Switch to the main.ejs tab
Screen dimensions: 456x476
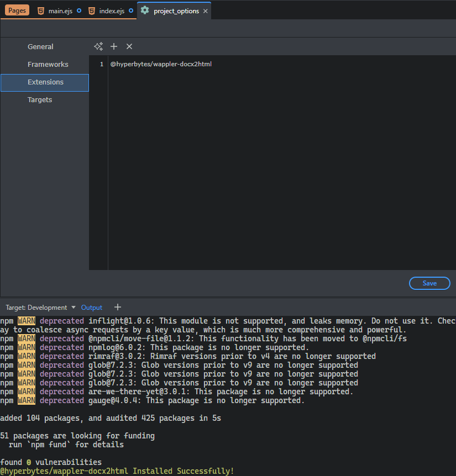[x=61, y=10]
